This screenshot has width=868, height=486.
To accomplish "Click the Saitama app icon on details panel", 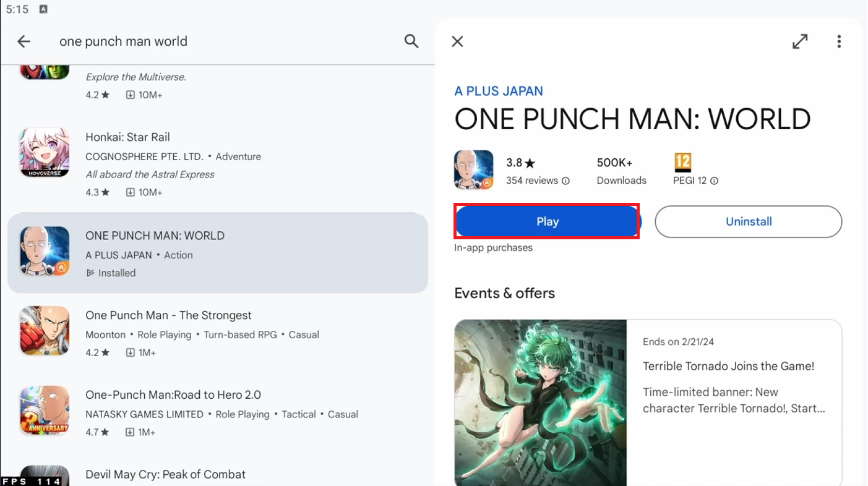I will click(x=473, y=169).
